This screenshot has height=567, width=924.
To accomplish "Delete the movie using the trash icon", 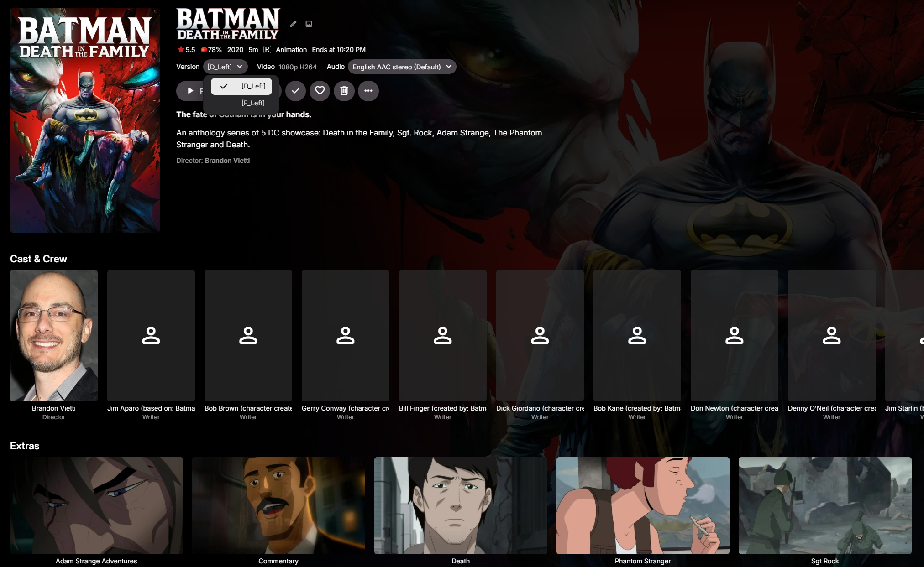I will (344, 91).
